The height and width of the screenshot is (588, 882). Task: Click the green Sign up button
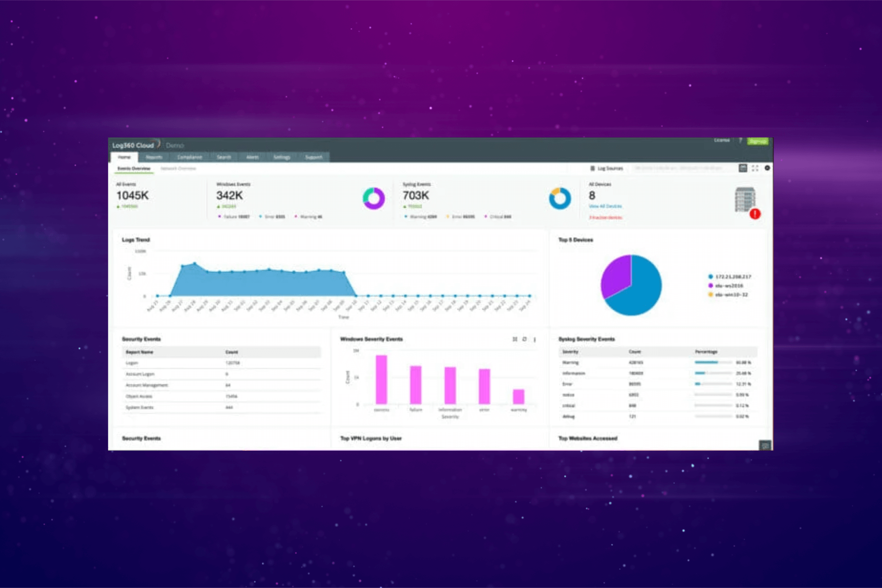(x=758, y=141)
